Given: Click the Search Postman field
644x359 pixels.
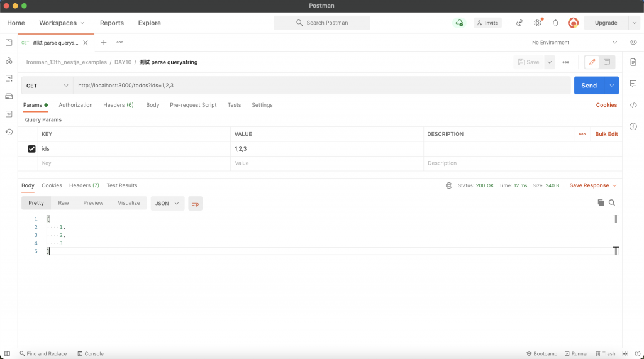Looking at the screenshot, I should (x=321, y=23).
